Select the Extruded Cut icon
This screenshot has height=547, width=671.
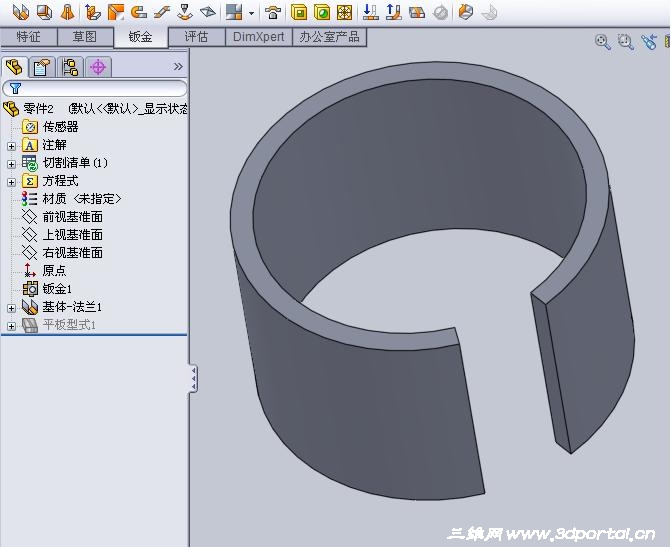click(299, 12)
